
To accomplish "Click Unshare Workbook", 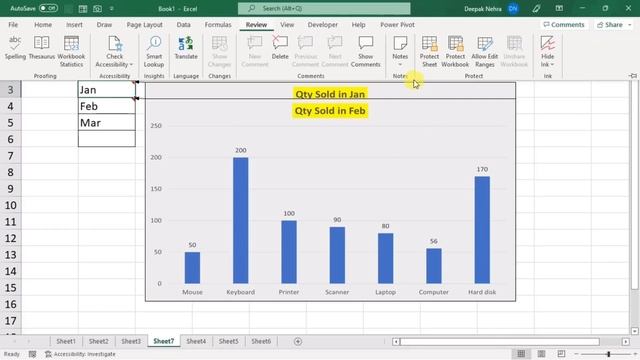I will coord(514,51).
